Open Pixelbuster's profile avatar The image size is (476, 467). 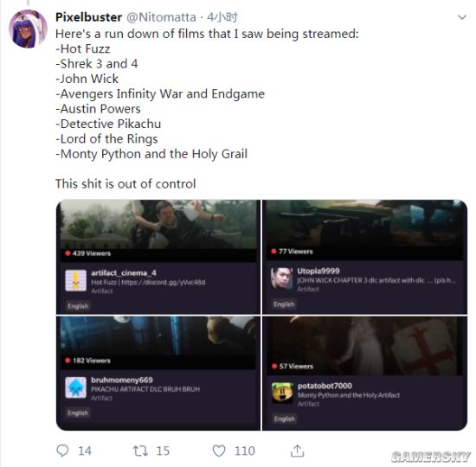28,29
